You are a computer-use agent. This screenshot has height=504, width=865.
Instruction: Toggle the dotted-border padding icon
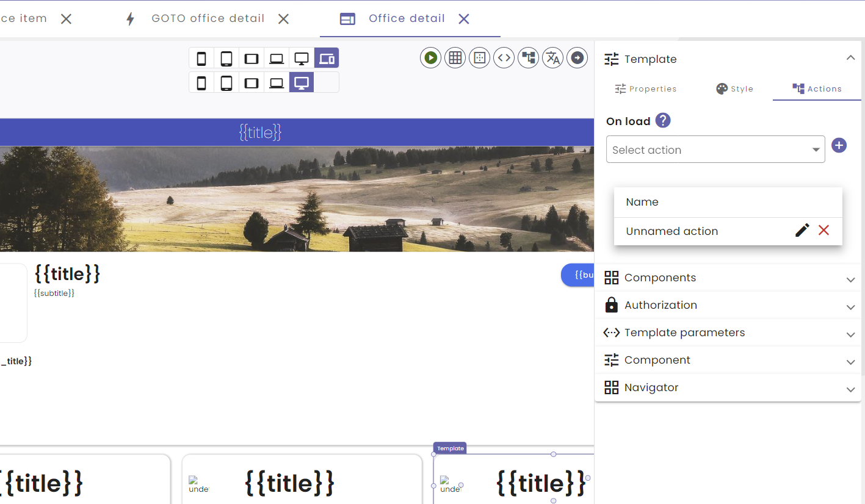click(x=479, y=57)
